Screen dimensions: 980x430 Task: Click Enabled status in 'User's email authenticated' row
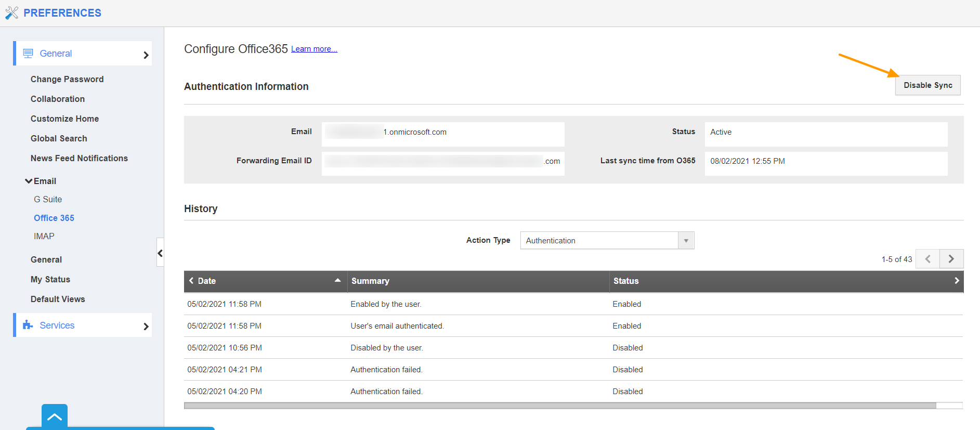pos(626,326)
